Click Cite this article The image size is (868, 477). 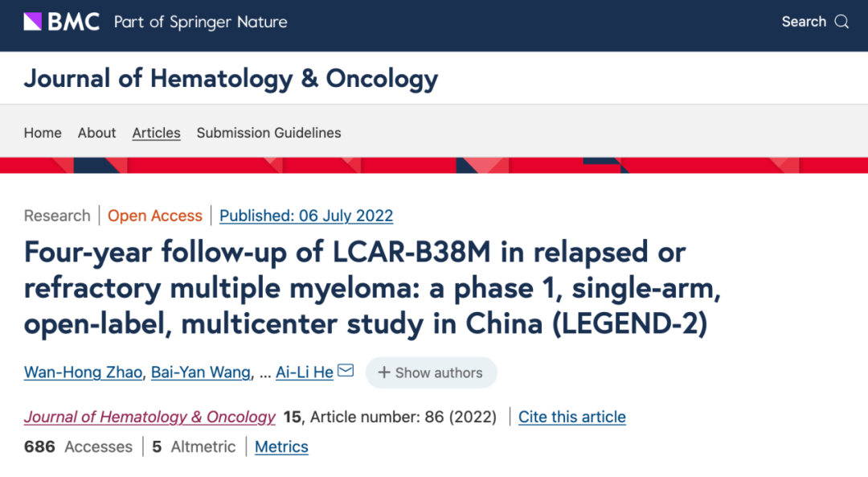pyautogui.click(x=571, y=417)
